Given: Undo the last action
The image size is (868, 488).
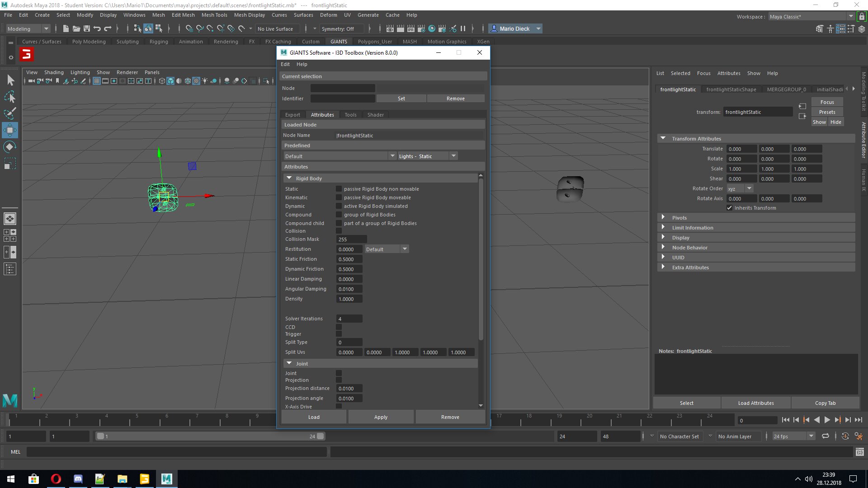Looking at the screenshot, I should point(97,28).
